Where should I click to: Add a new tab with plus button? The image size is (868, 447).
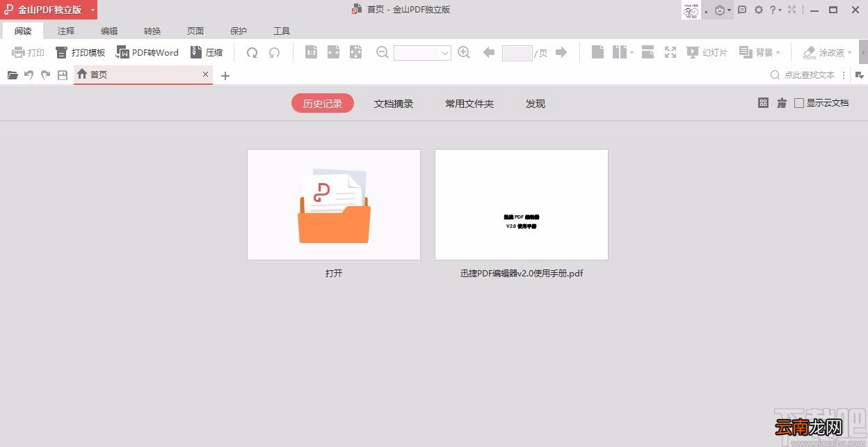tap(225, 75)
